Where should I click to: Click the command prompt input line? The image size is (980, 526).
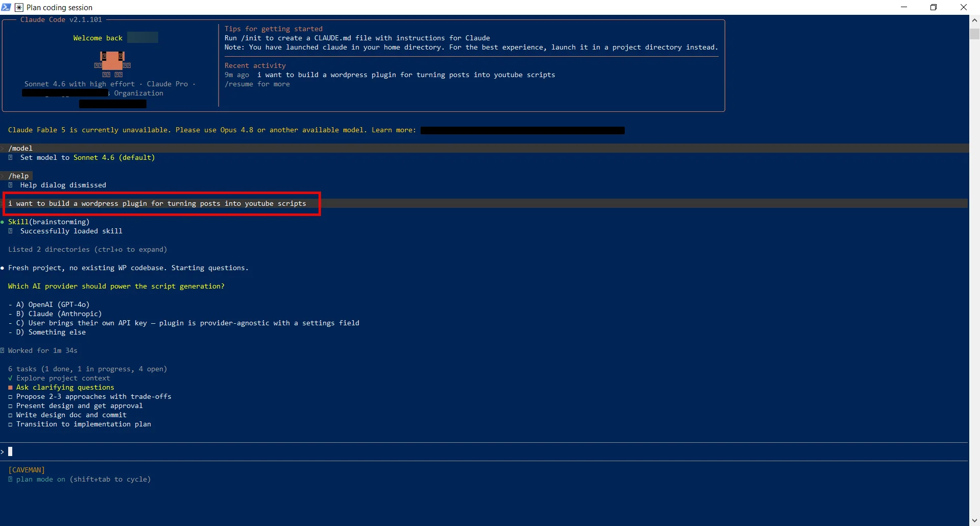(x=484, y=452)
